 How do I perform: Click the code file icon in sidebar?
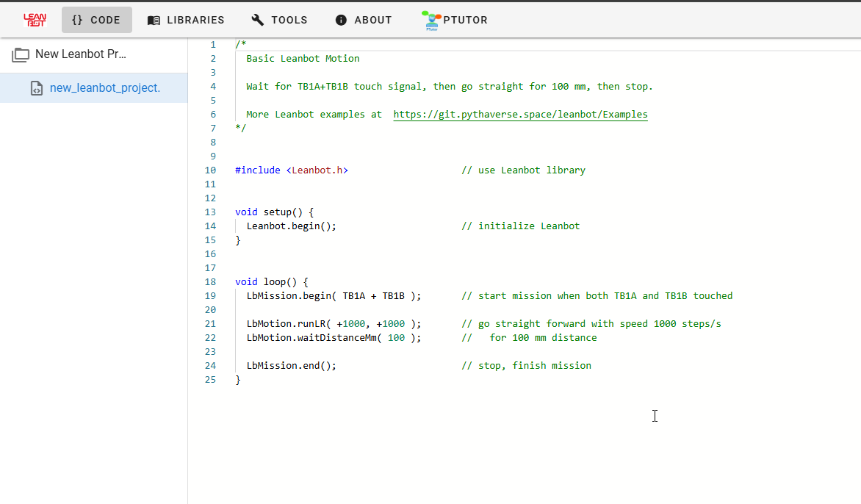point(36,88)
